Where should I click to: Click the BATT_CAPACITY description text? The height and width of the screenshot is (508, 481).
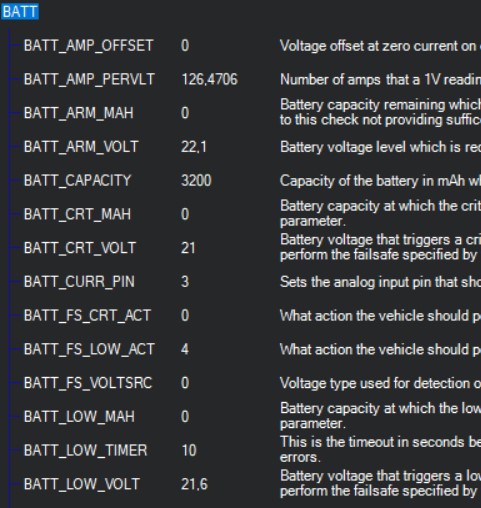(x=380, y=181)
